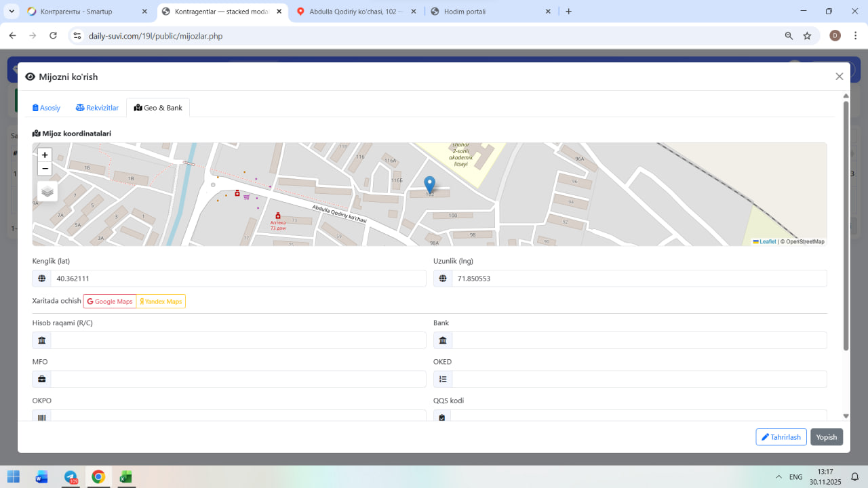Zoom out on the Leaflet map
Screen dimensions: 868x488
[45, 169]
